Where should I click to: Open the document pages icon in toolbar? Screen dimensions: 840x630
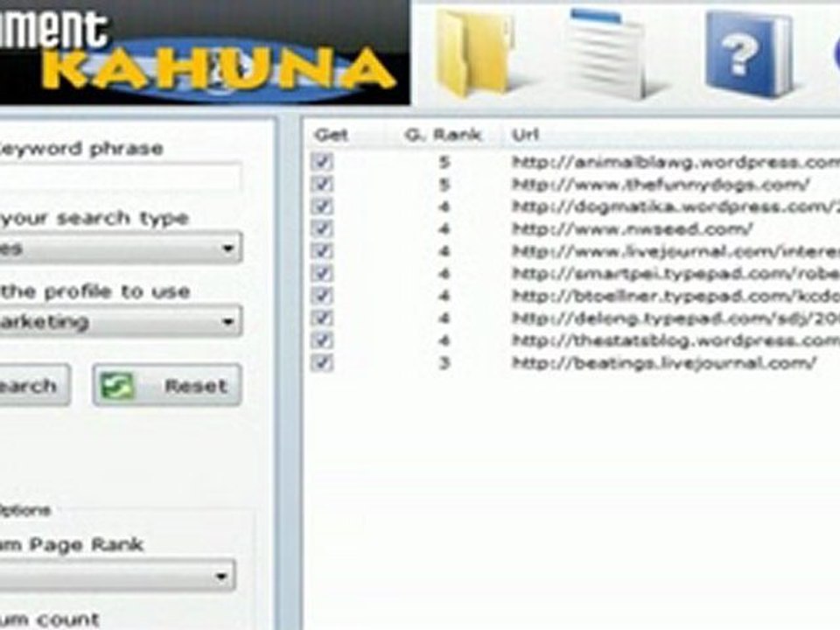coord(608,53)
